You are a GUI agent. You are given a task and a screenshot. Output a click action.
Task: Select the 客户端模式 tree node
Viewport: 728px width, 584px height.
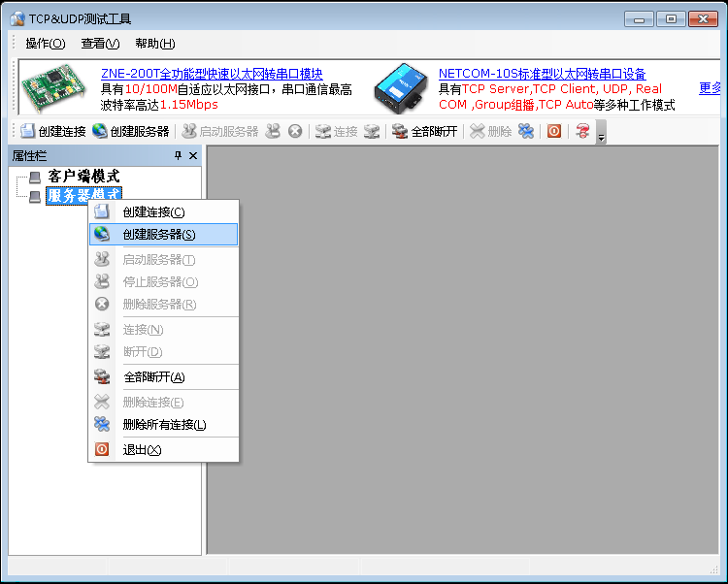point(83,177)
